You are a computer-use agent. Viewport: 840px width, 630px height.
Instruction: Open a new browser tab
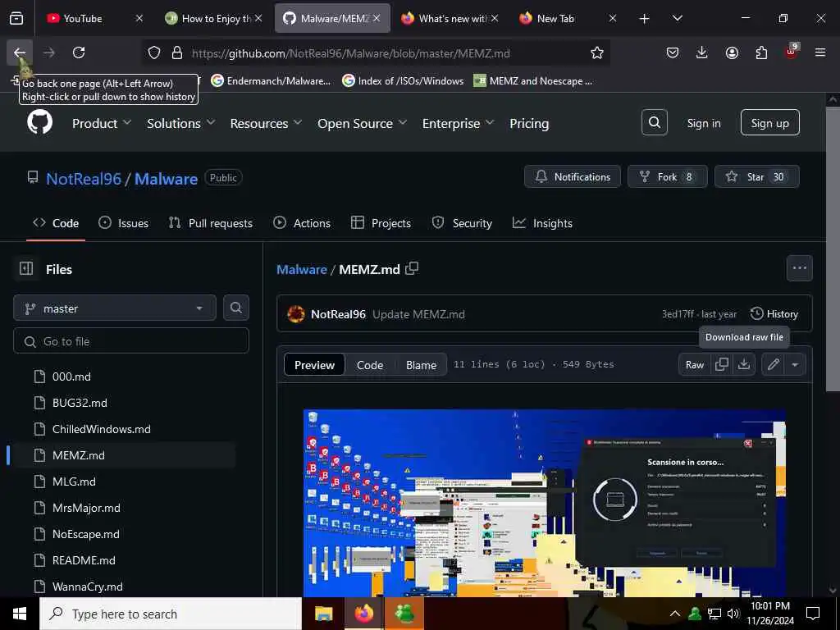coord(645,18)
